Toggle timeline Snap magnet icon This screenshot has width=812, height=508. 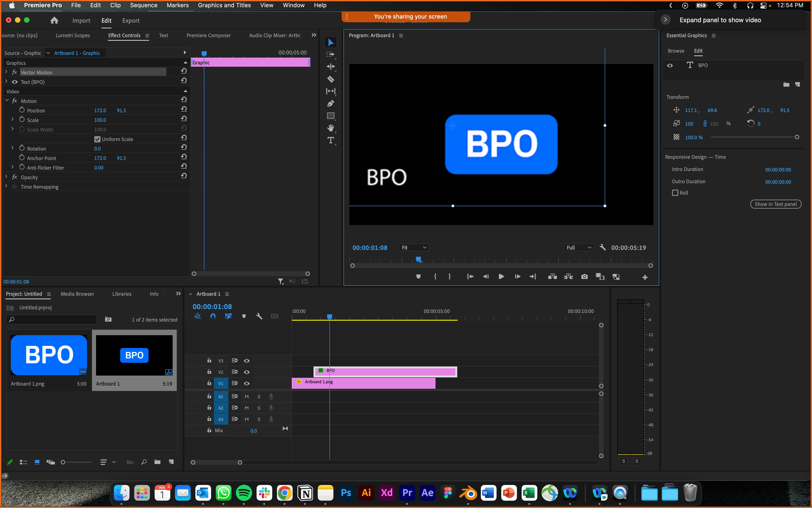[x=213, y=316]
